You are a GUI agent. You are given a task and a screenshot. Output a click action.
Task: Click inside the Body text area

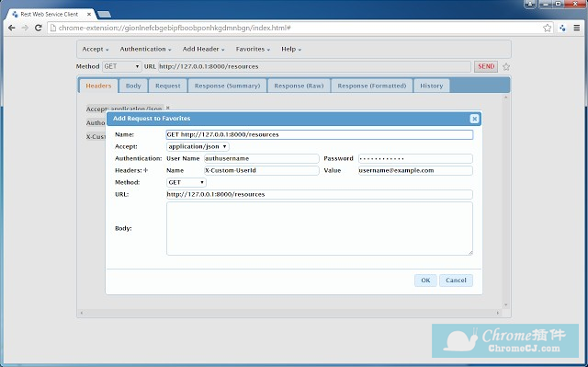[320, 228]
